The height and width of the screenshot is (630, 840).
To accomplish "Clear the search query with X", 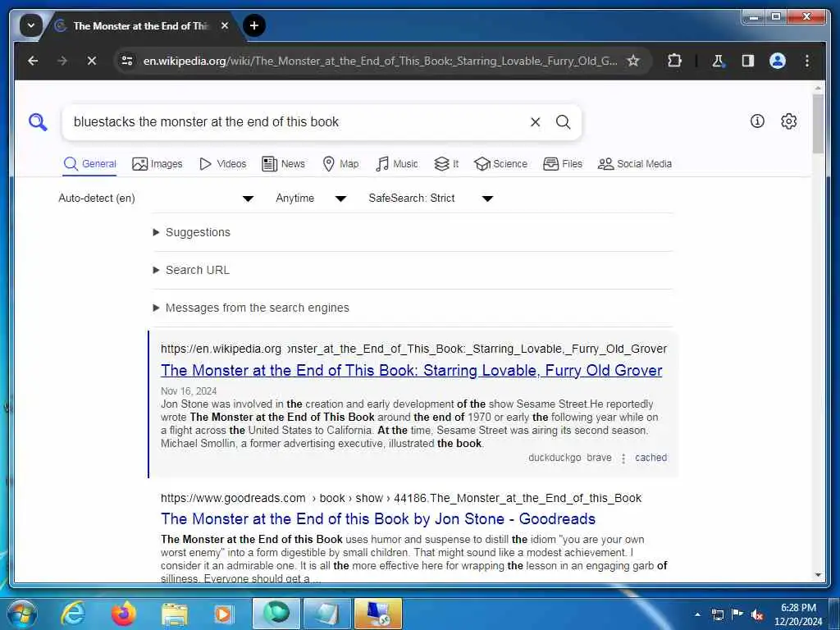I will 535,122.
